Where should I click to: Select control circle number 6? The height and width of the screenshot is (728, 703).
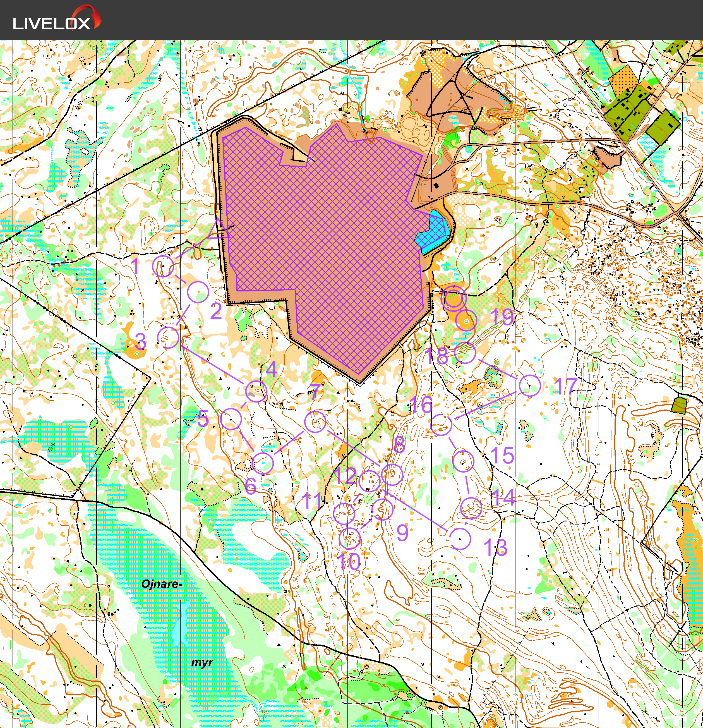click(x=263, y=463)
